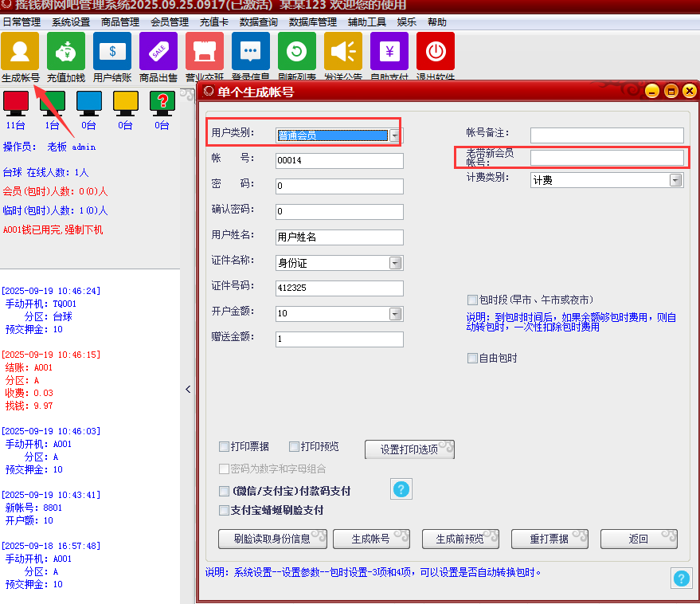Open the 充值加钱 piggy bank icon
700x604 pixels.
(x=66, y=51)
